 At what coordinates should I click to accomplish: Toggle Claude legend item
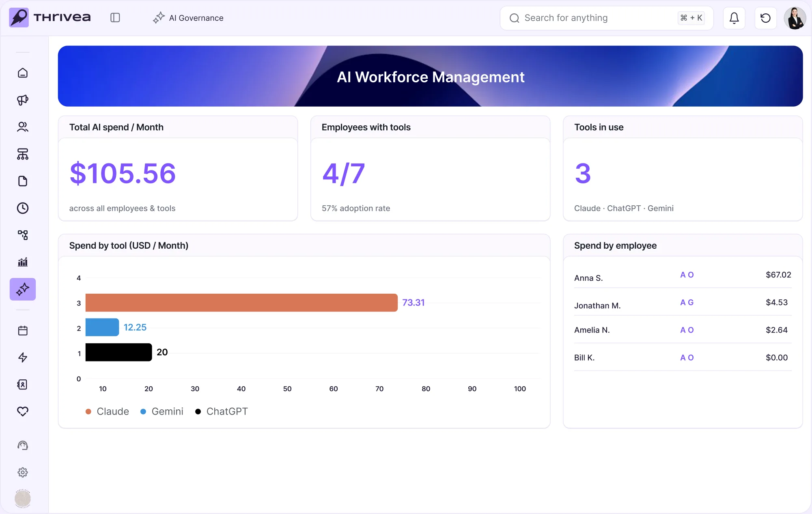click(108, 411)
